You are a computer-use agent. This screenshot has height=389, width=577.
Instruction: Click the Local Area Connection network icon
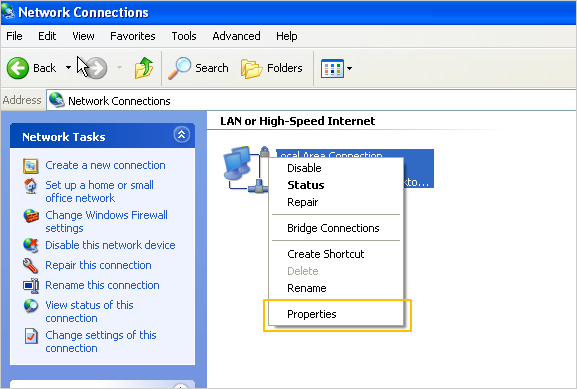pyautogui.click(x=245, y=169)
